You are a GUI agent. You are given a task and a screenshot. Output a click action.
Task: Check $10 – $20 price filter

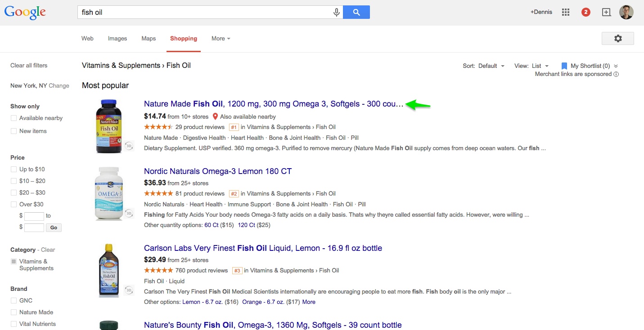(14, 181)
